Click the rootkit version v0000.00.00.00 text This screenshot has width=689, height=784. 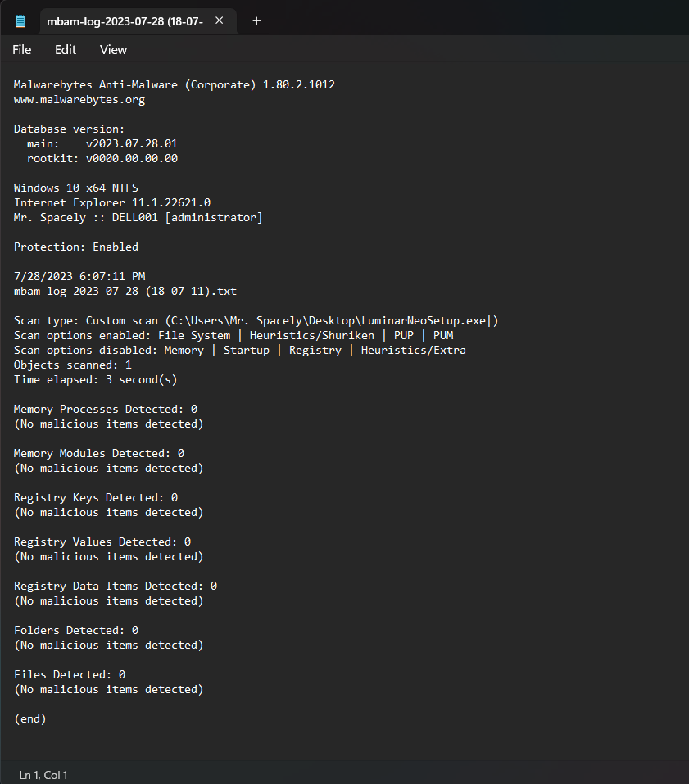132,158
